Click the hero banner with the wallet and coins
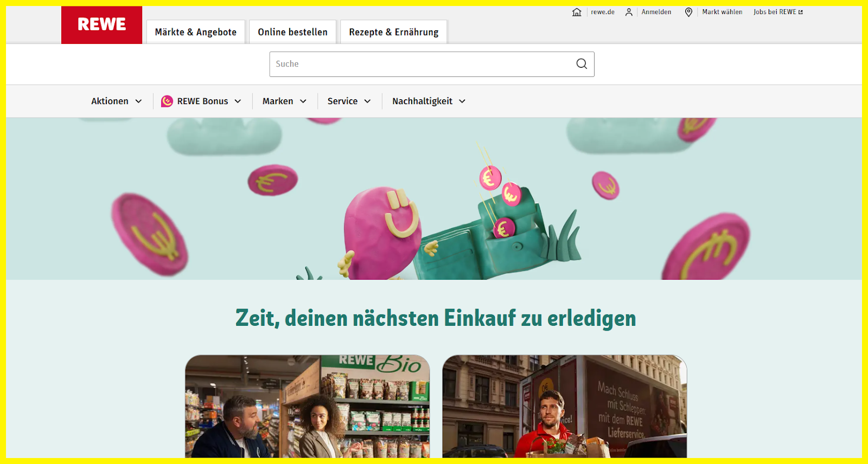868x464 pixels. tap(434, 198)
